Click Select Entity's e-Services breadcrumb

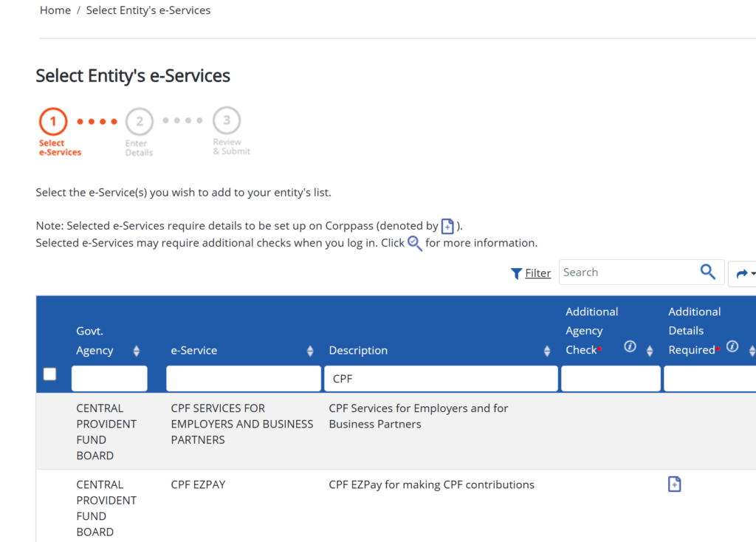click(x=148, y=10)
